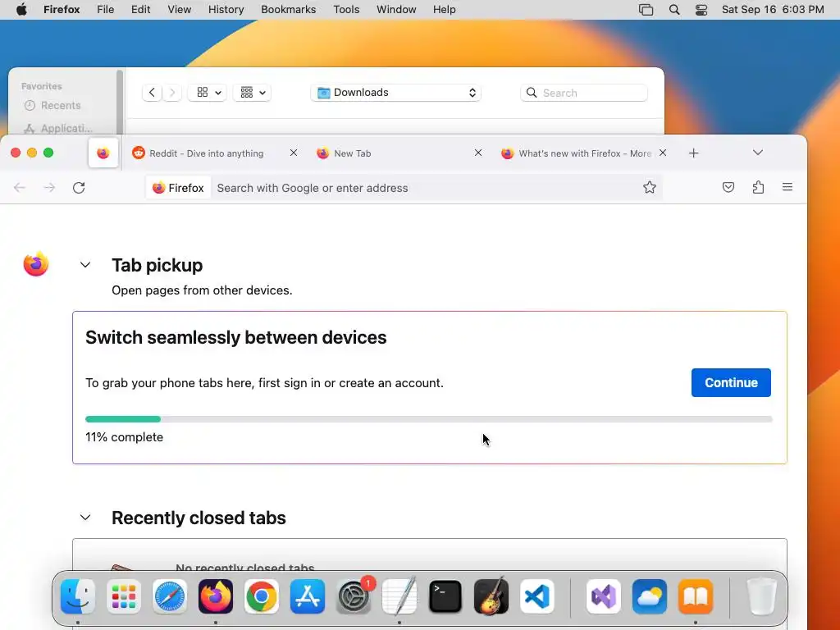Switch to the Reddit - Dive into anything tab
Viewport: 840px width, 630px height.
(x=214, y=153)
